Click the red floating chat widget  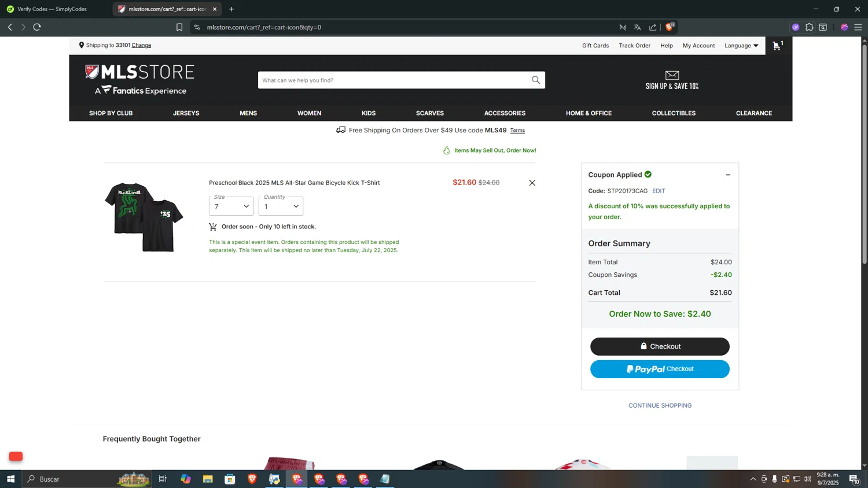pos(16,456)
